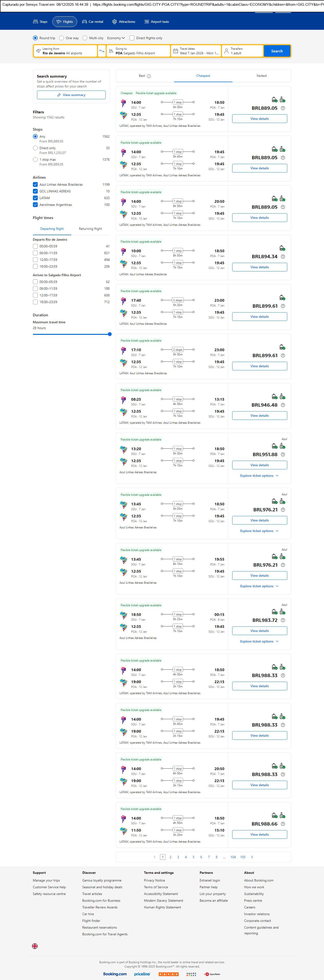The height and width of the screenshot is (980, 324).
Task: Click the info icon next to Best tab
Action: pyautogui.click(x=149, y=76)
